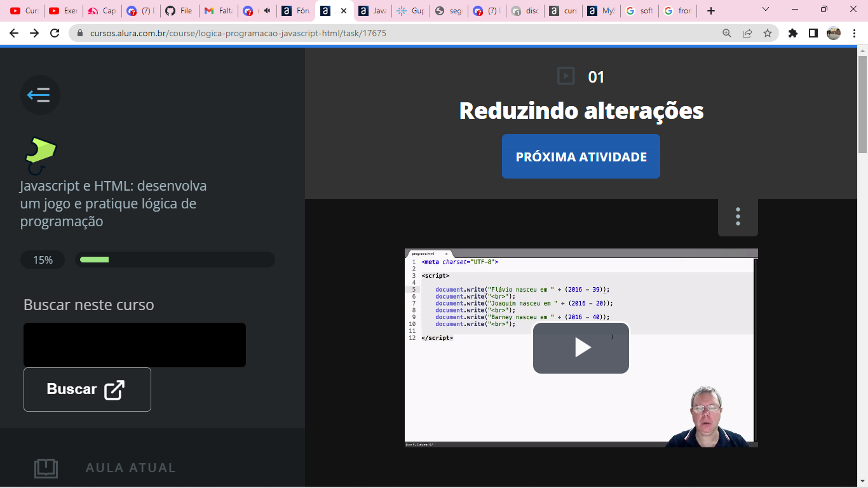Open the zoom magnifier in address bar
Image resolution: width=868 pixels, height=488 pixels.
[727, 33]
